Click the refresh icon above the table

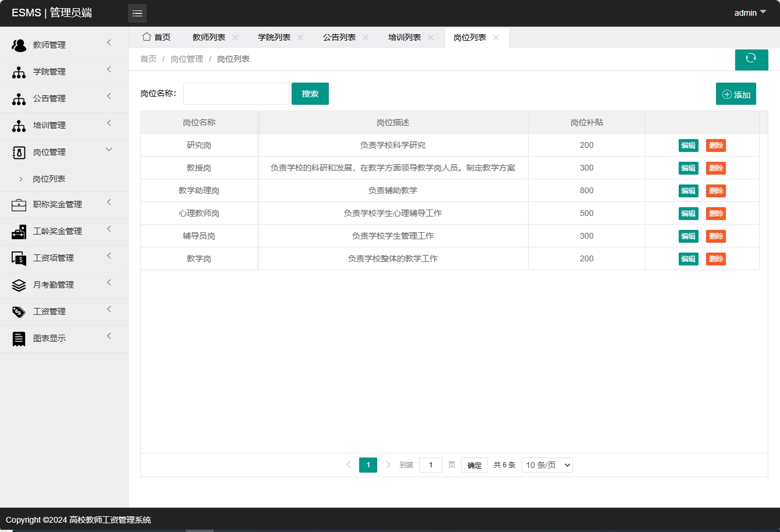(751, 59)
